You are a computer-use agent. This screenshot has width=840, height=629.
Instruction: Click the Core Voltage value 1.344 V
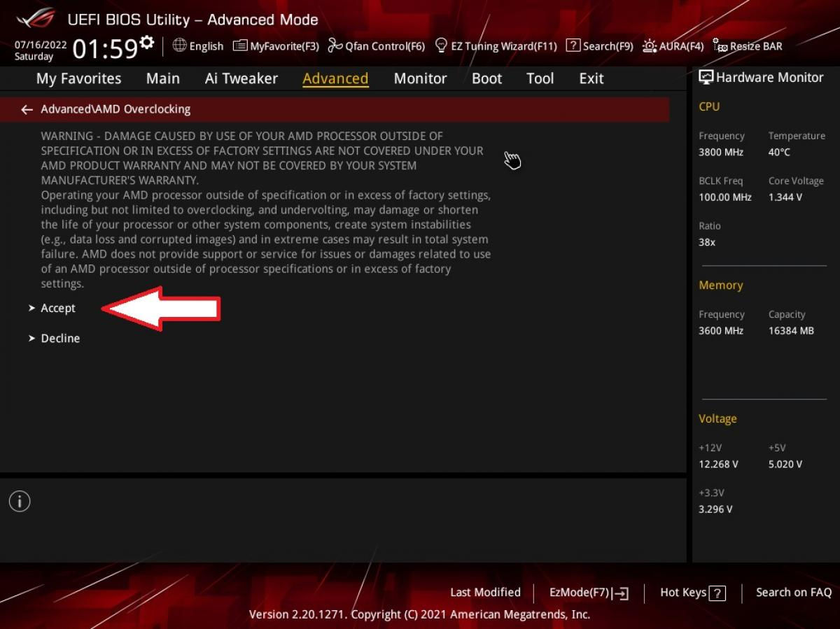(x=785, y=197)
